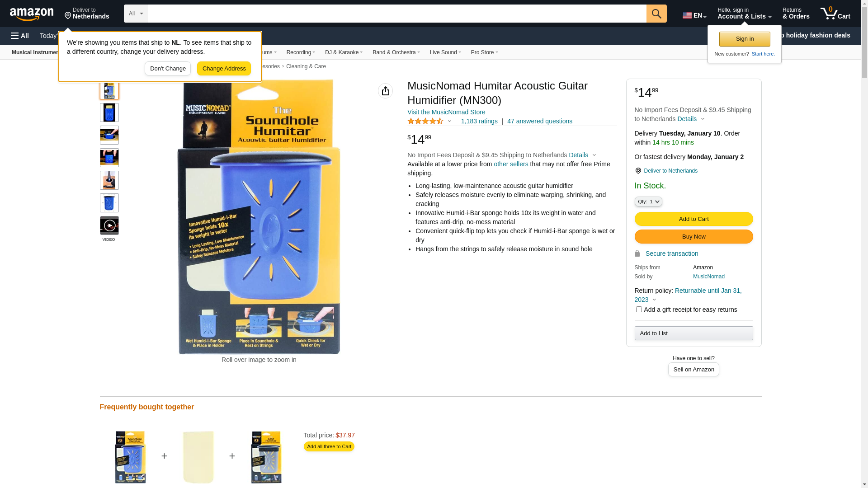Click into the search input field
The height and width of the screenshot is (488, 868).
click(x=396, y=14)
